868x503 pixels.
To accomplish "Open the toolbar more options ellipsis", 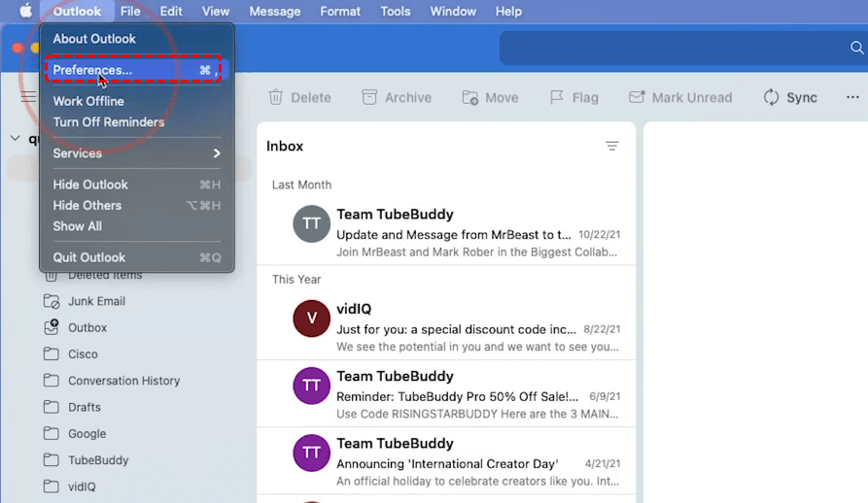I will point(852,97).
